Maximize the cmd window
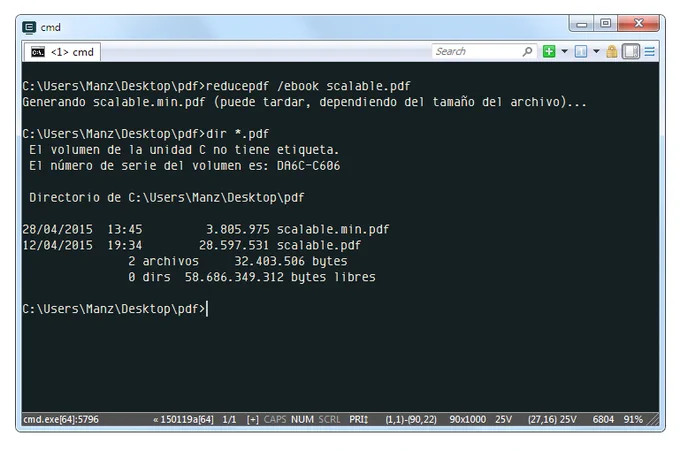Screen dimensions: 680x451 pos(605,23)
